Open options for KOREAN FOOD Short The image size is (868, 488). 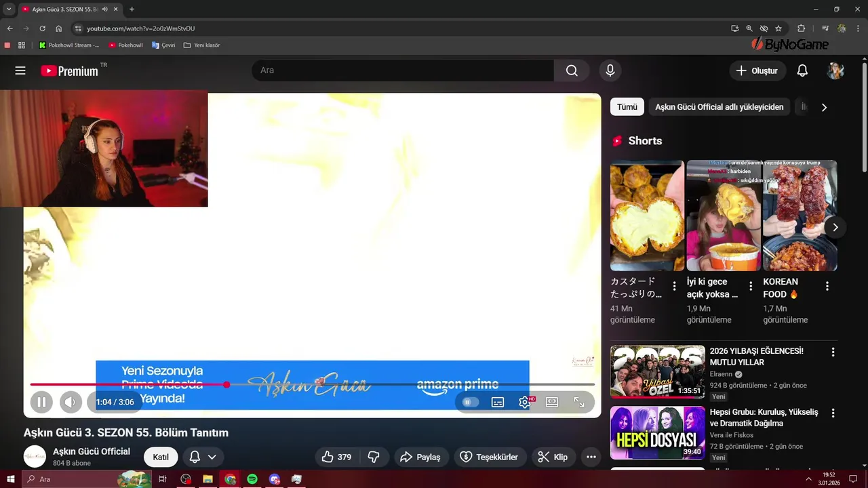tap(827, 287)
